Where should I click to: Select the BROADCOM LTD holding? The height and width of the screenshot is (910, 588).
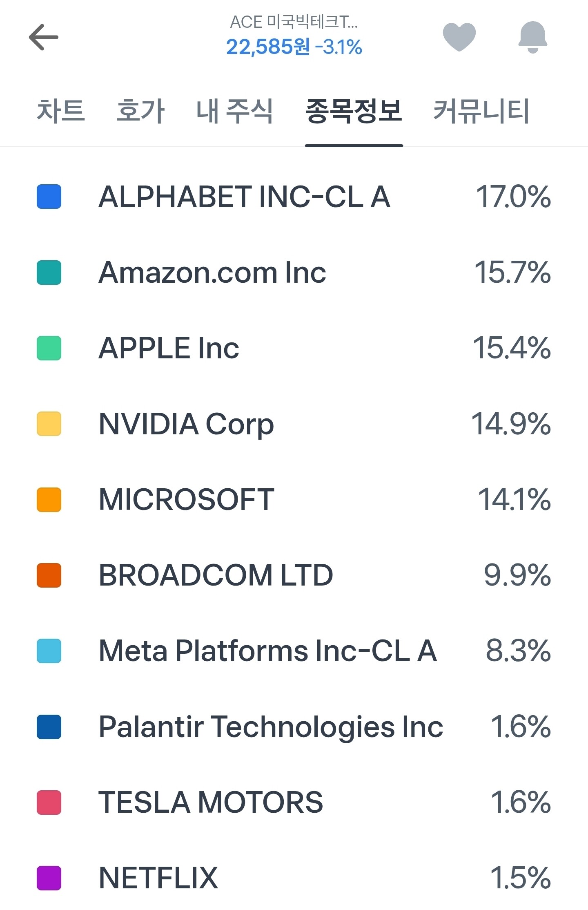[x=216, y=575]
